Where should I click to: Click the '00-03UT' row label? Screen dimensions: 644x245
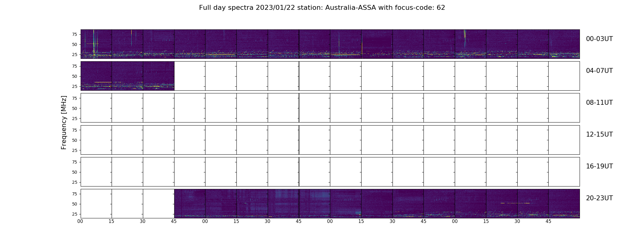click(599, 39)
